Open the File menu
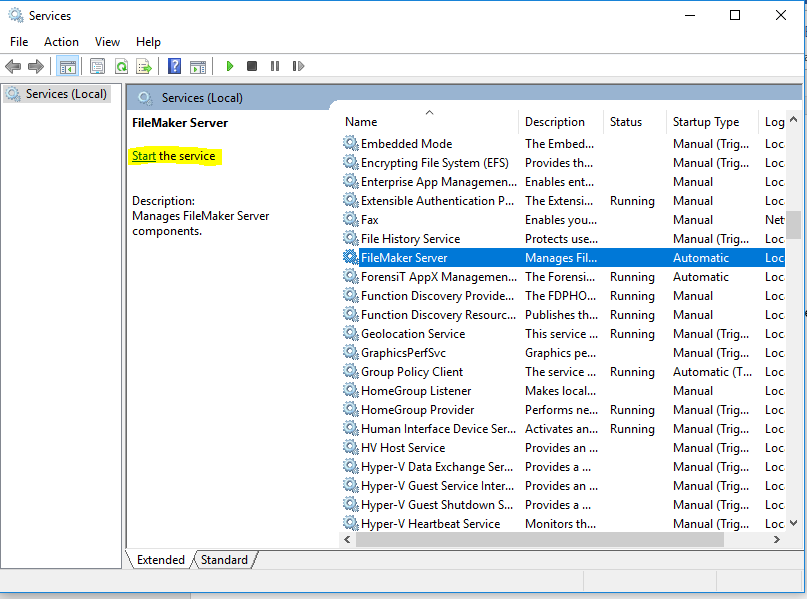 pyautogui.click(x=19, y=42)
